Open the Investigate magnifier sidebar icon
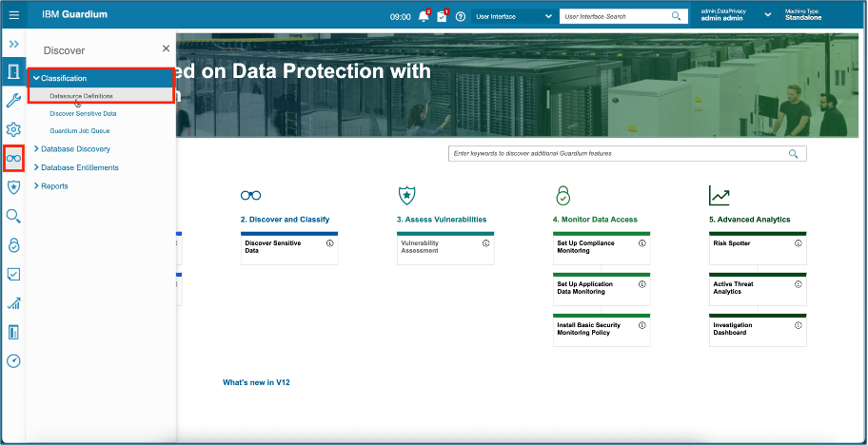The height and width of the screenshot is (445, 868). 14,216
